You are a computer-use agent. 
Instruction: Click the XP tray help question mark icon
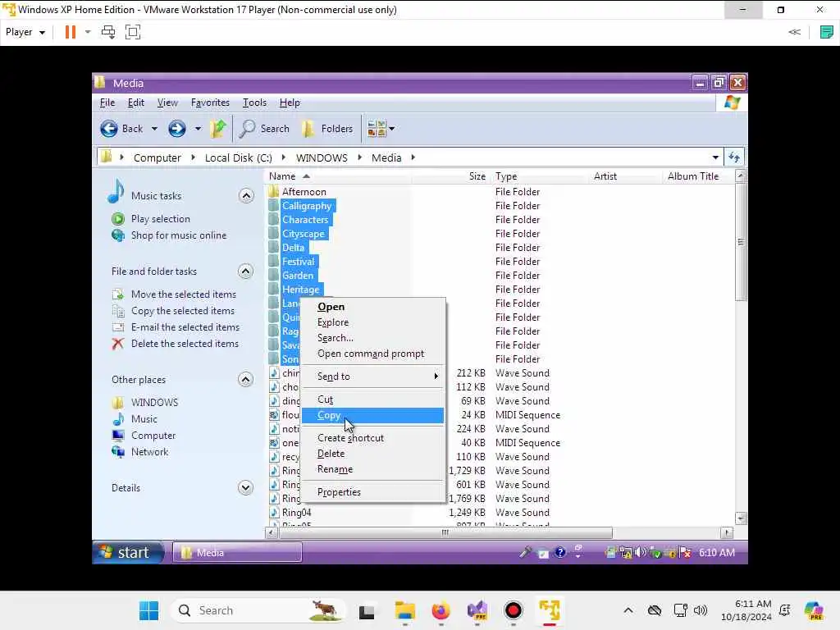(x=559, y=552)
